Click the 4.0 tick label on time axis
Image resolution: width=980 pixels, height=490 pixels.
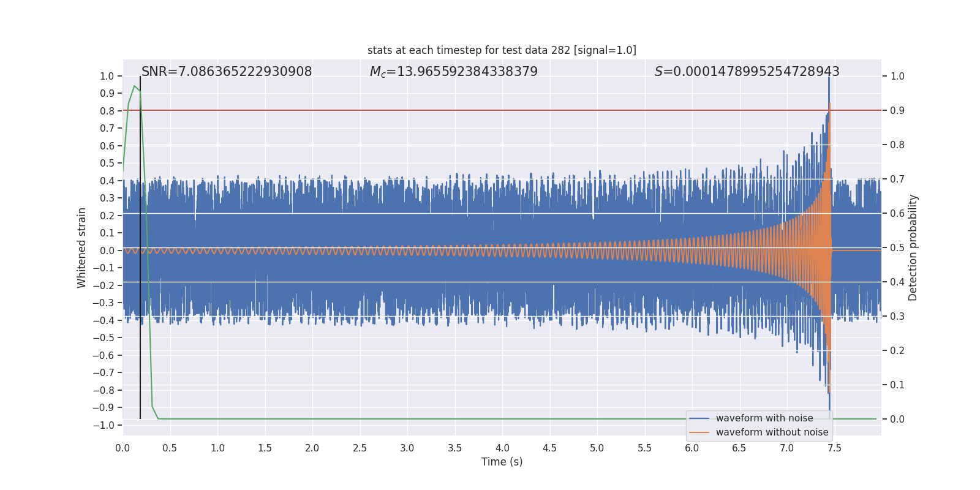click(502, 448)
